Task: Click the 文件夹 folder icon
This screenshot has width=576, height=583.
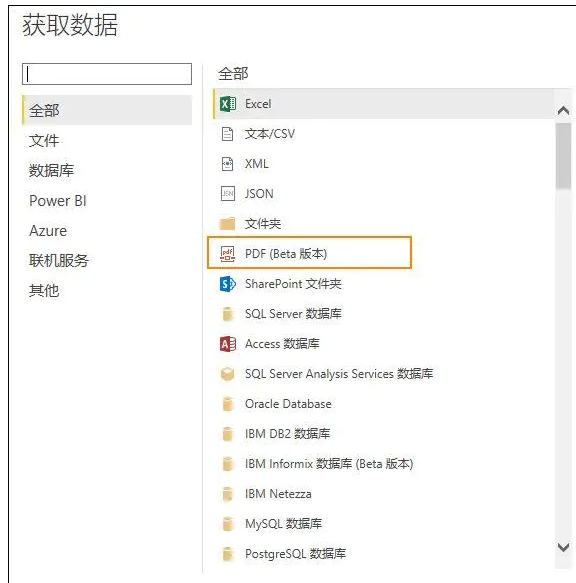Action: [x=227, y=224]
